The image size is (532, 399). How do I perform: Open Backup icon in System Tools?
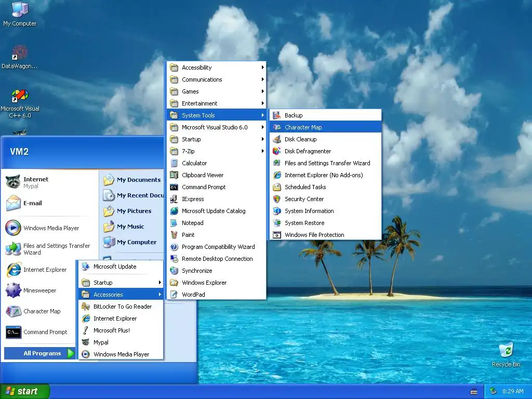point(277,115)
